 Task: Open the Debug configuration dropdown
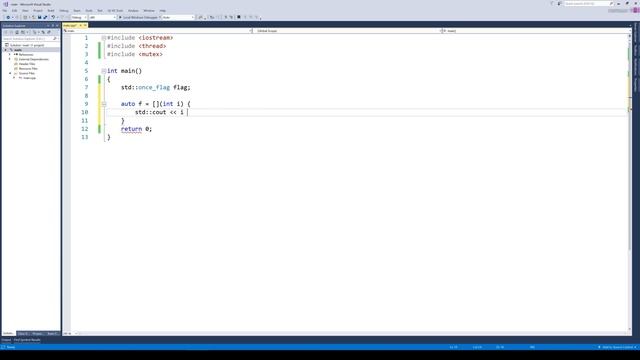[79, 17]
